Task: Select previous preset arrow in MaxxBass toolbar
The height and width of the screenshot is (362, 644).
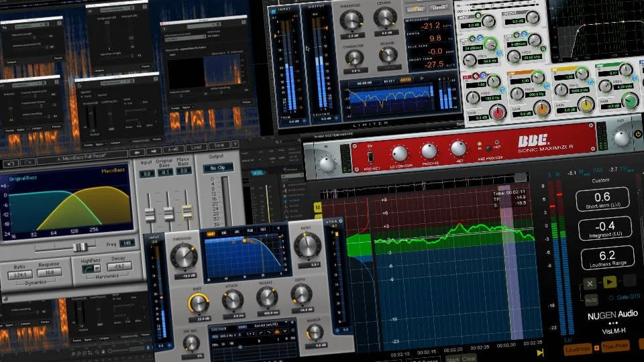Action: pos(137,153)
